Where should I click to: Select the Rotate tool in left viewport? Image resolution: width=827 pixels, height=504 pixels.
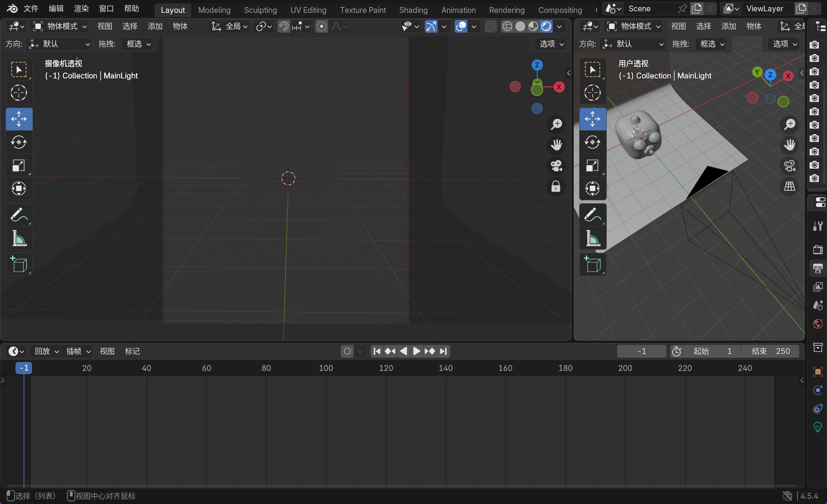click(x=19, y=142)
